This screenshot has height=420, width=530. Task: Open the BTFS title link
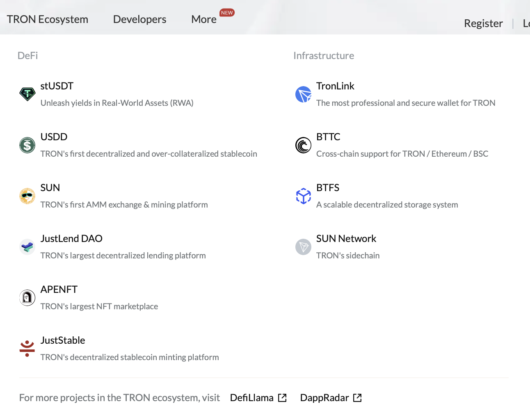pos(328,188)
